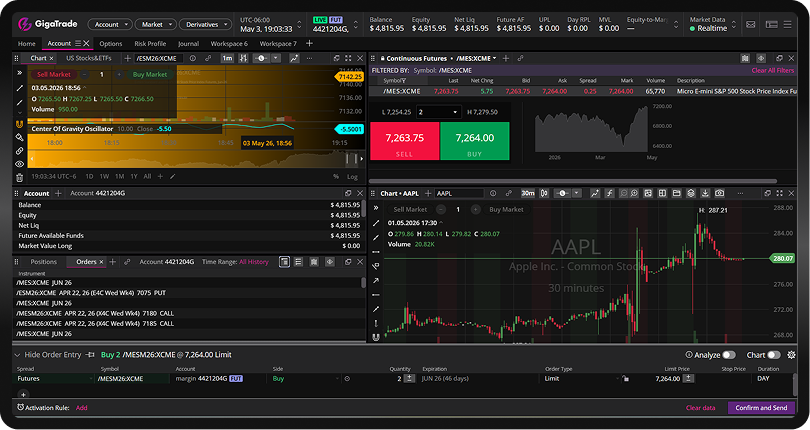Click the zoom out magnifier in AAPL chart
The image size is (810, 430).
[624, 193]
